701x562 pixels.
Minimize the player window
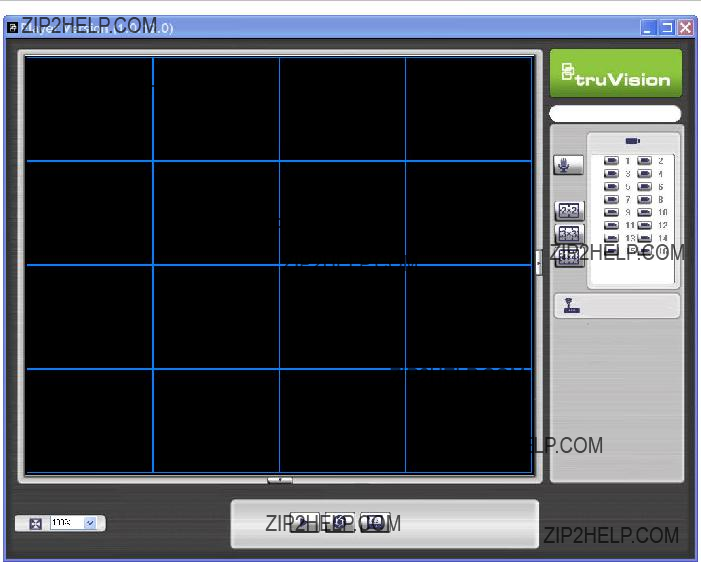pos(648,28)
